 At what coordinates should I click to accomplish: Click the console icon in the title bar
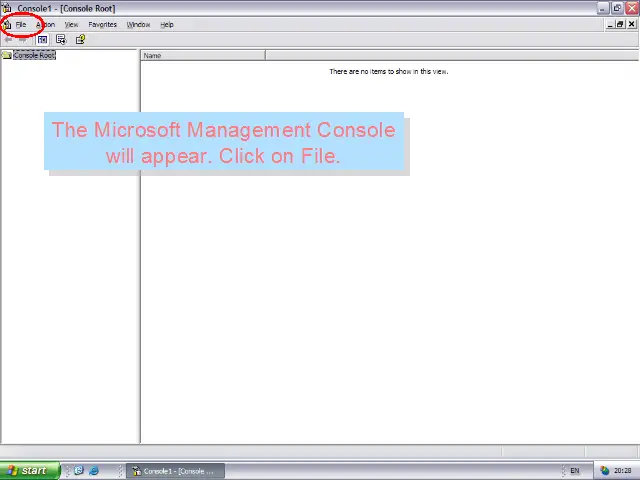7,8
